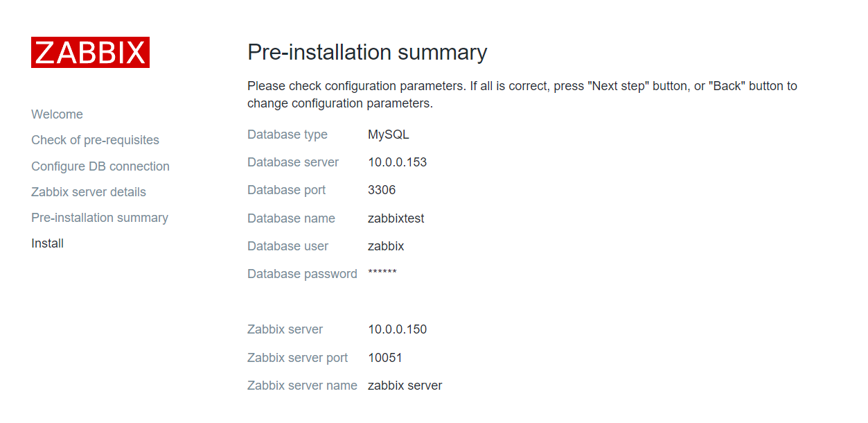
Task: Click the Database password label
Action: [x=302, y=274]
